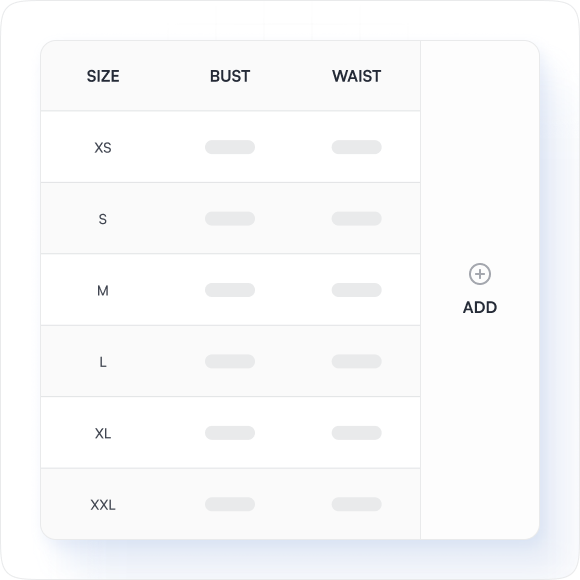This screenshot has height=580, width=580.
Task: Click the S size row label
Action: click(x=103, y=219)
